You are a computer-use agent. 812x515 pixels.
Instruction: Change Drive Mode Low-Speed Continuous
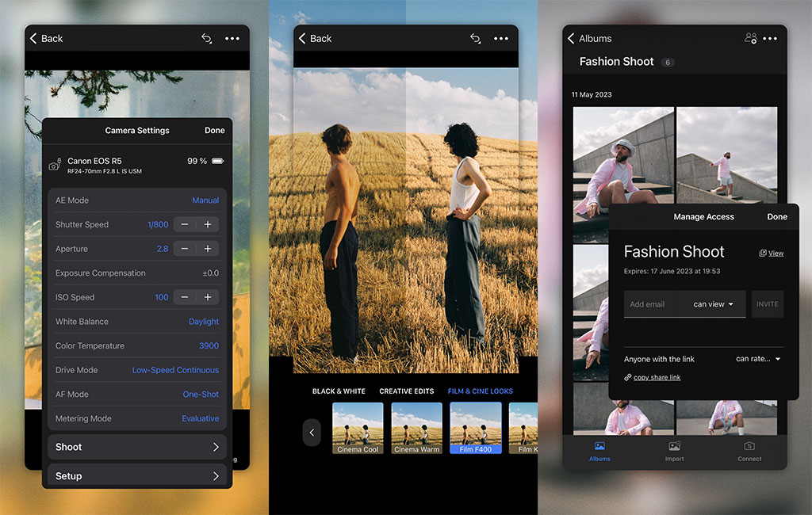pos(175,370)
